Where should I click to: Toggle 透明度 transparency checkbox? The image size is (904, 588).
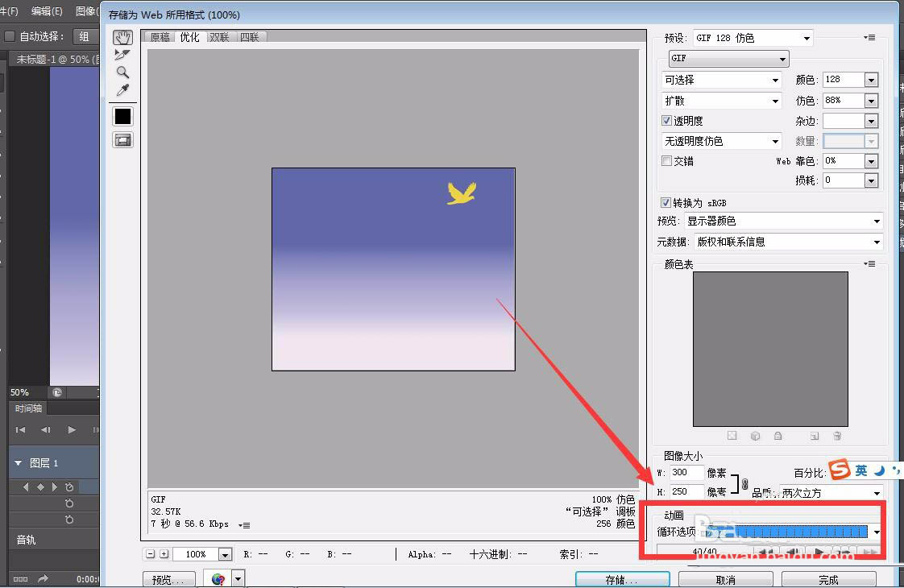click(x=666, y=121)
